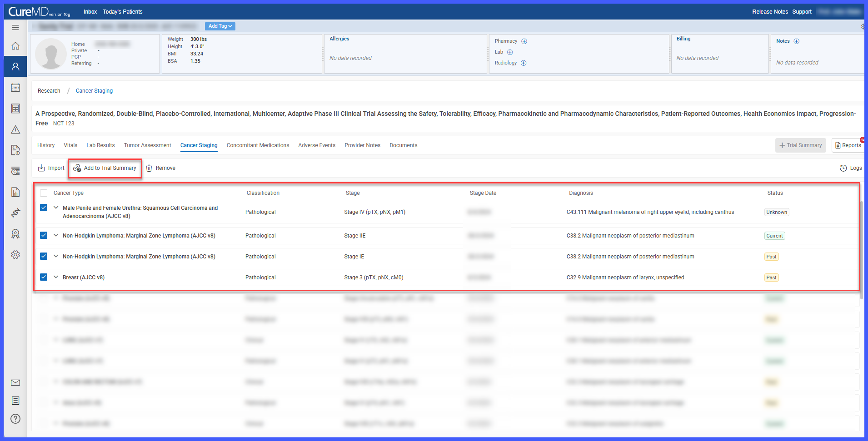Screen dimensions: 868x441
Task: Click the Add to Trial Summary button
Action: coord(105,168)
